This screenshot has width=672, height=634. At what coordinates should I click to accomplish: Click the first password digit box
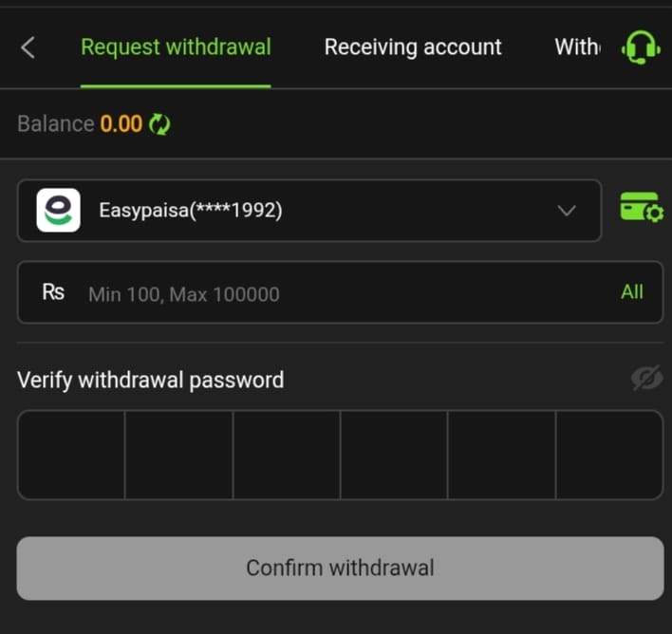coord(71,455)
